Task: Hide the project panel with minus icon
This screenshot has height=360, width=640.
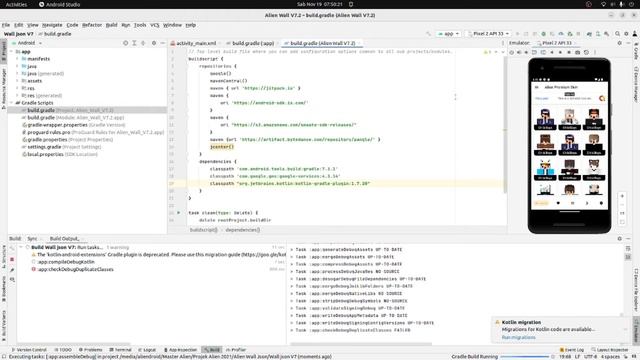Action: 162,43
